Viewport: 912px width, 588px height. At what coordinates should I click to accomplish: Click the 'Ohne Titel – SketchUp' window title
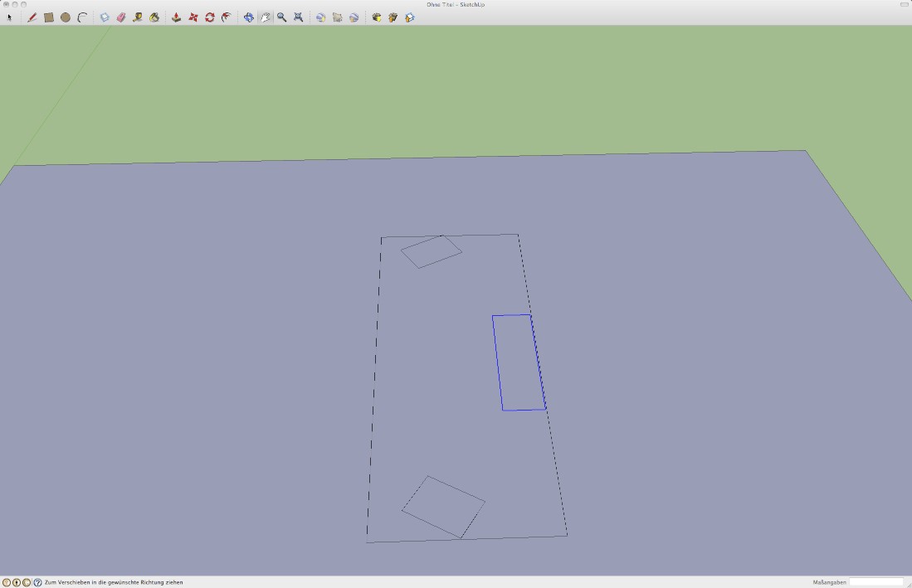pyautogui.click(x=456, y=5)
